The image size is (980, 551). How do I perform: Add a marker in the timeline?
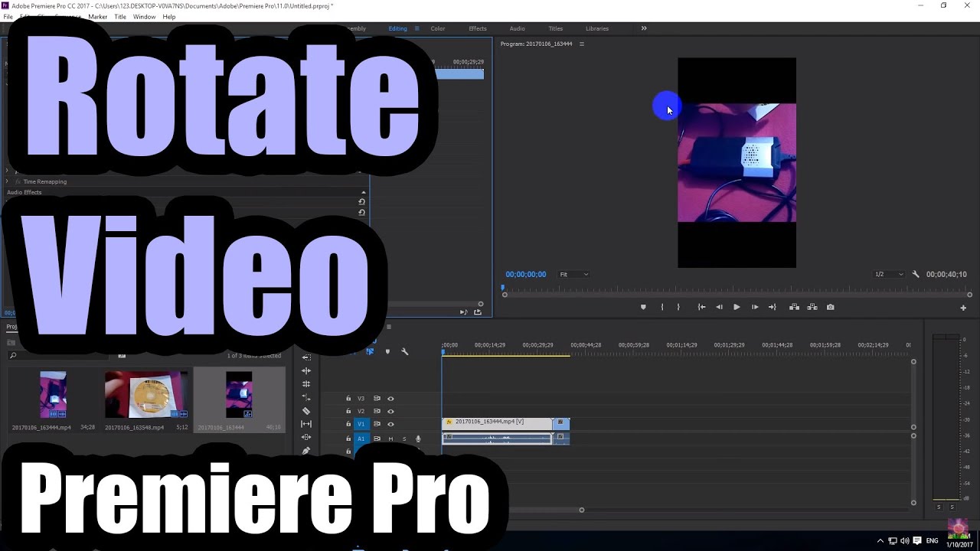pos(387,351)
